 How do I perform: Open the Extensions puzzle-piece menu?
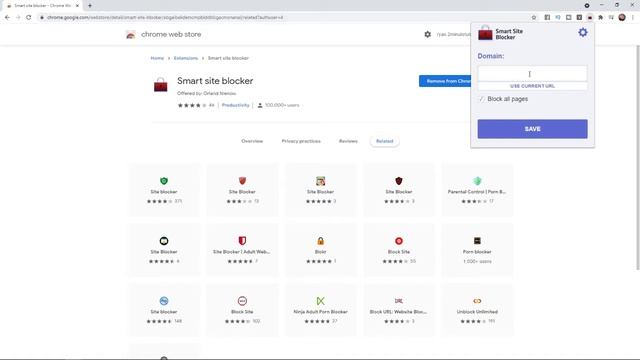pyautogui.click(x=600, y=18)
